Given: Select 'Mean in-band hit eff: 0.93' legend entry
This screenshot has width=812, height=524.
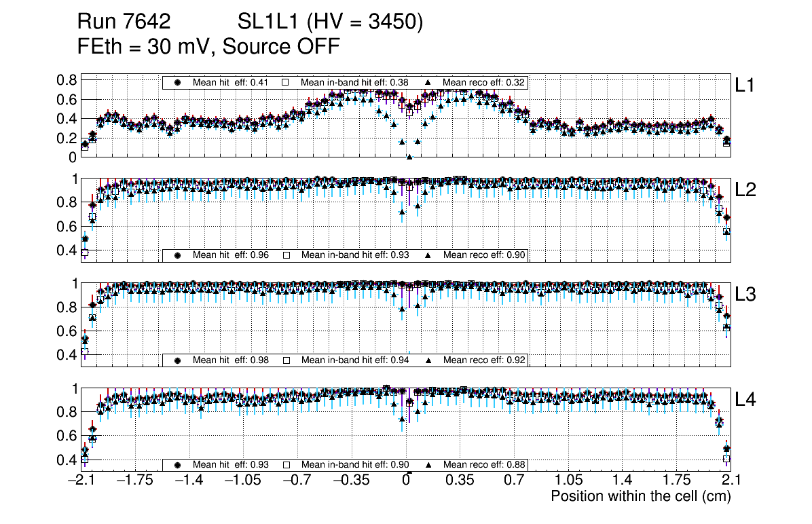Looking at the screenshot, I should [355, 255].
